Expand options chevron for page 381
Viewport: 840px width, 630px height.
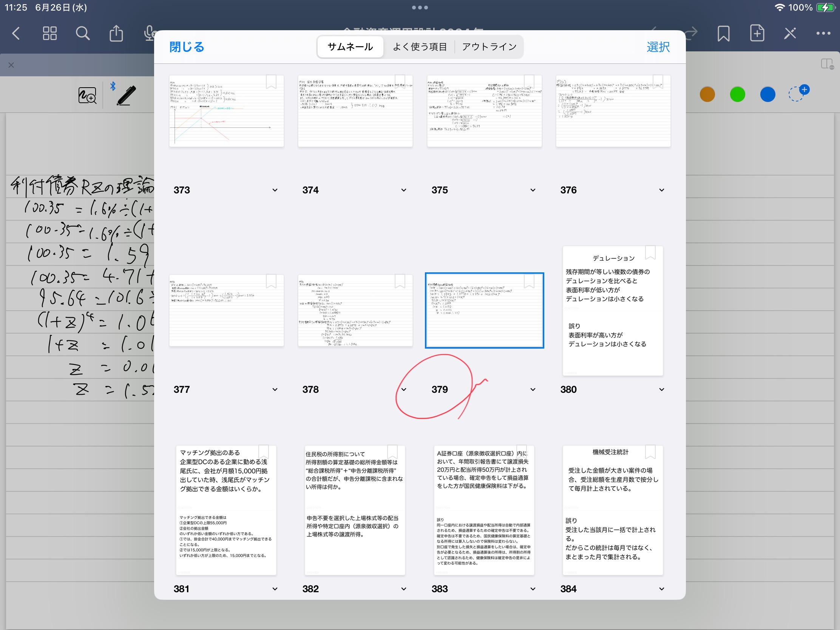[275, 588]
